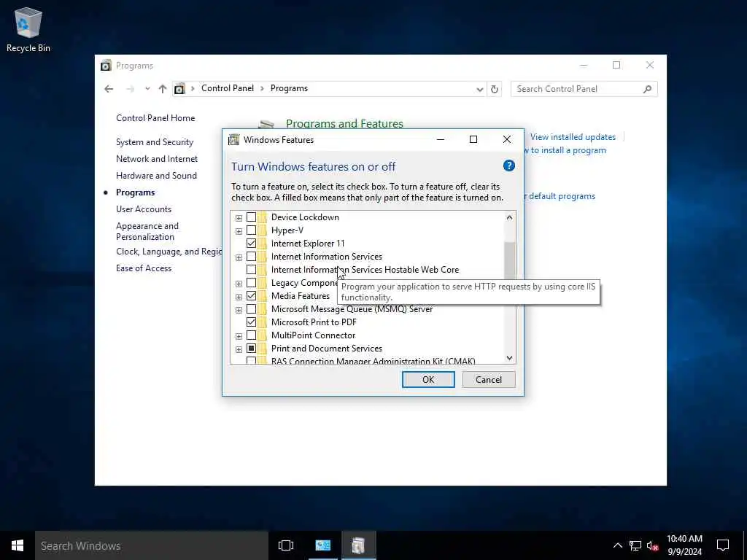Go to System and Security
The height and width of the screenshot is (560, 747).
tap(155, 142)
